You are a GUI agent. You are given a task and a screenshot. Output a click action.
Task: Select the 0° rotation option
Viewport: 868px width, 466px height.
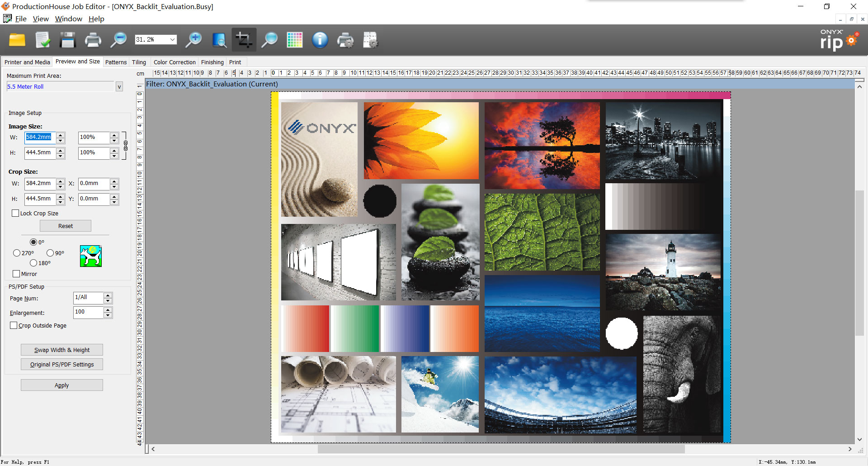(x=33, y=243)
